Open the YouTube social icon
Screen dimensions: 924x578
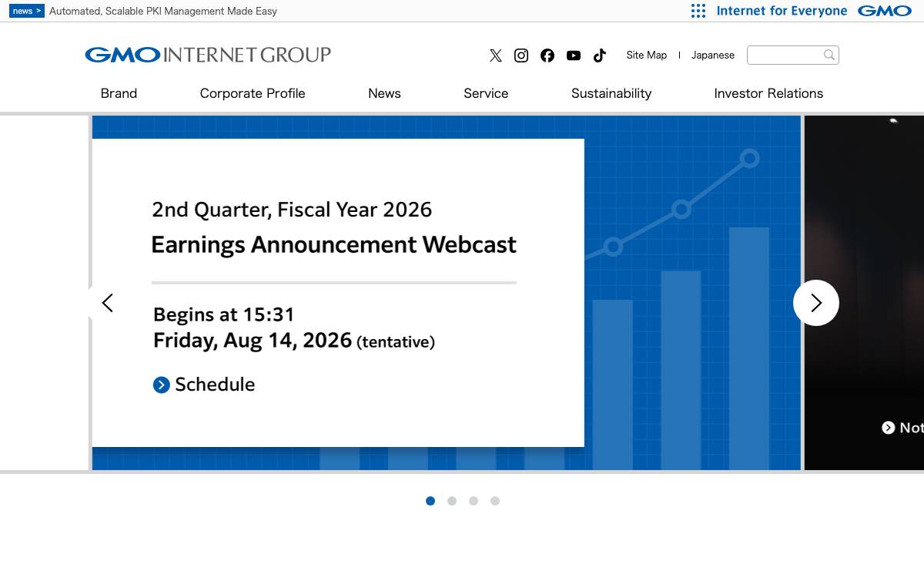click(574, 55)
